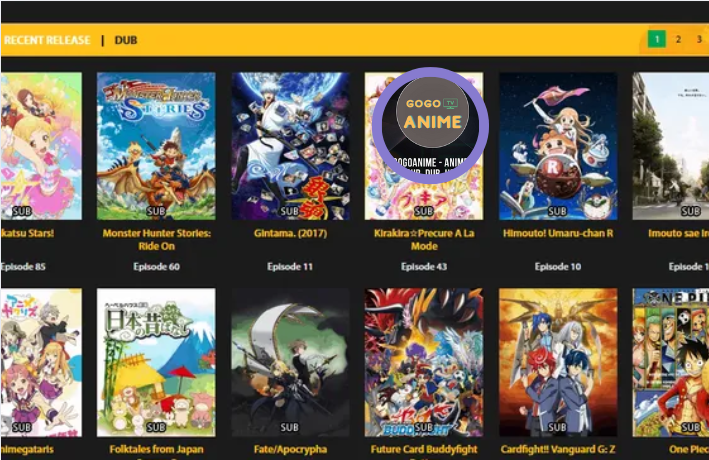709x460 pixels.
Task: Go to page 2 of releases
Action: pyautogui.click(x=678, y=39)
